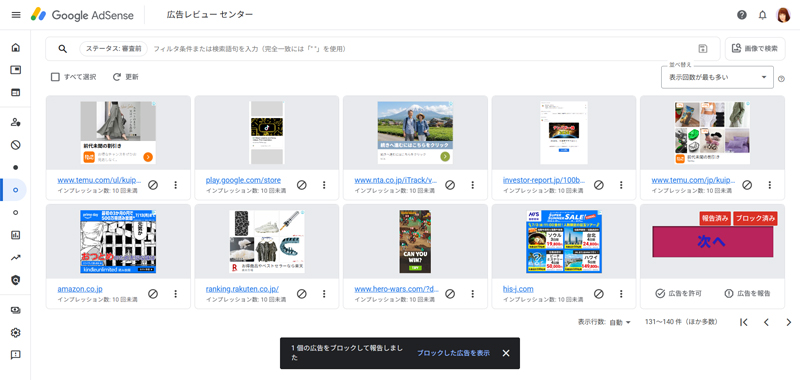Click the 画像で検索 button

pyautogui.click(x=755, y=48)
